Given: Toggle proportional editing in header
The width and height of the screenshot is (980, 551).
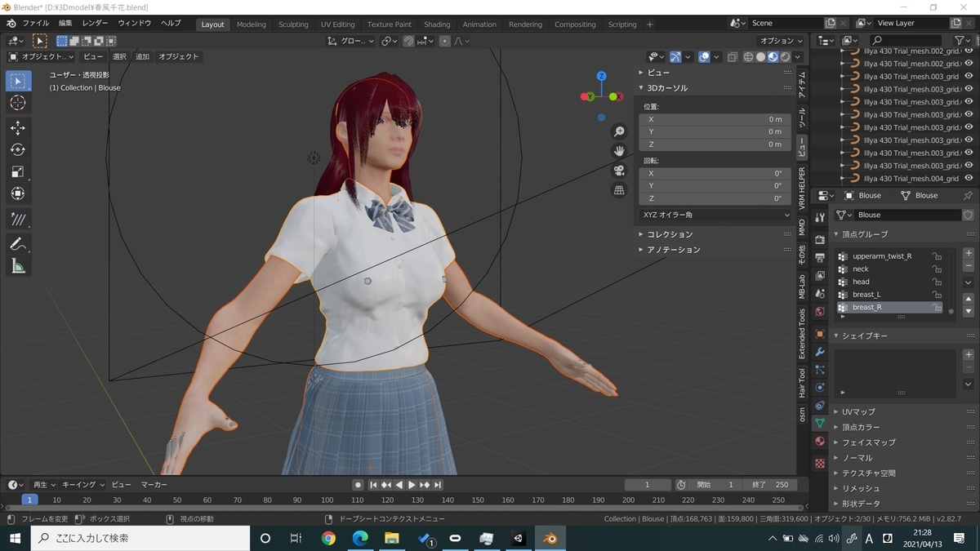Looking at the screenshot, I should 444,41.
